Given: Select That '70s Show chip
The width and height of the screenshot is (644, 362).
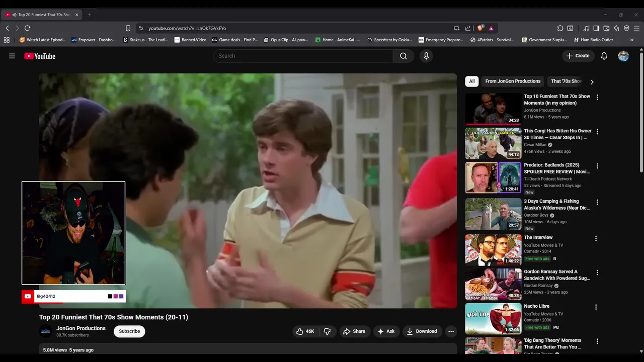Looking at the screenshot, I should pyautogui.click(x=566, y=81).
